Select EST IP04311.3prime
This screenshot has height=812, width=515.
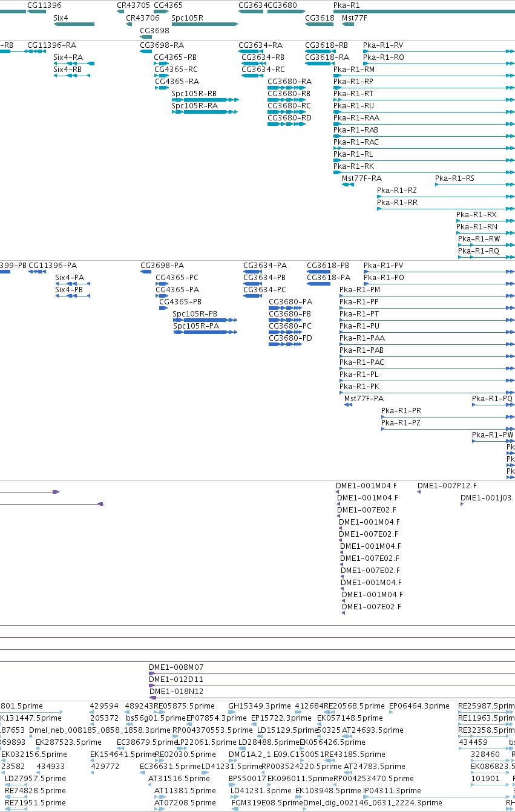(392, 791)
